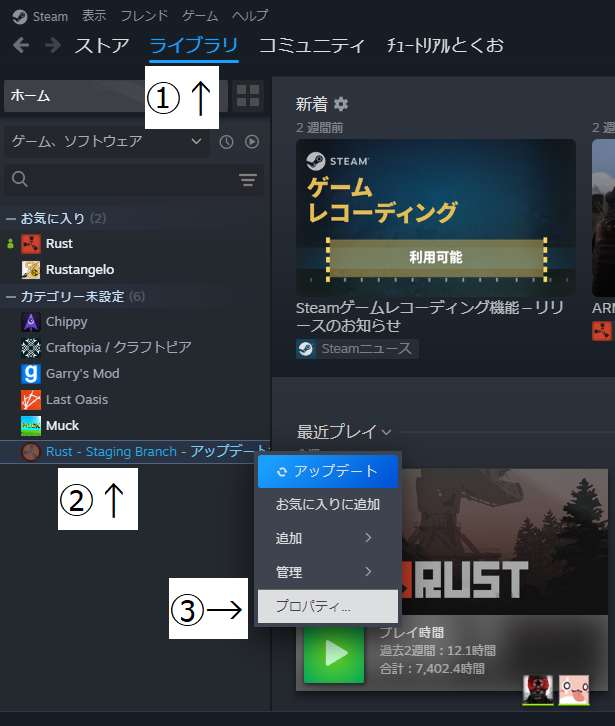Select Rustangelo in the library list
Viewport: 615px width, 726px height.
80,269
